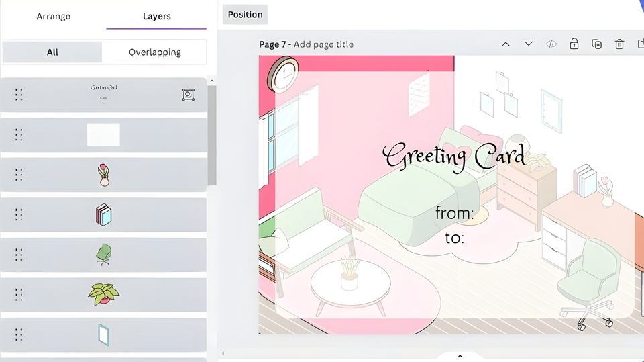The height and width of the screenshot is (362, 644).
Task: Click the group icon on the top layer
Action: [x=188, y=95]
